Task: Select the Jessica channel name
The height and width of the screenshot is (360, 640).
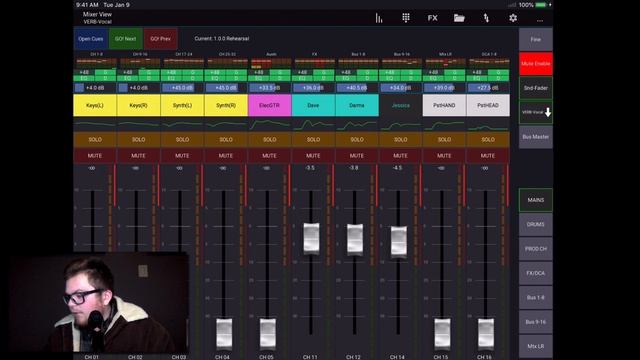Action: tap(400, 105)
